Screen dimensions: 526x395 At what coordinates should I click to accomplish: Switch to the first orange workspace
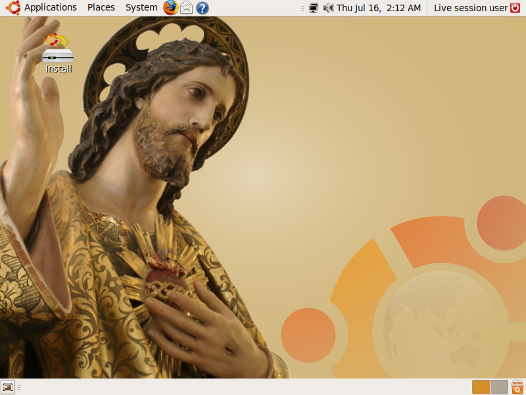(481, 387)
